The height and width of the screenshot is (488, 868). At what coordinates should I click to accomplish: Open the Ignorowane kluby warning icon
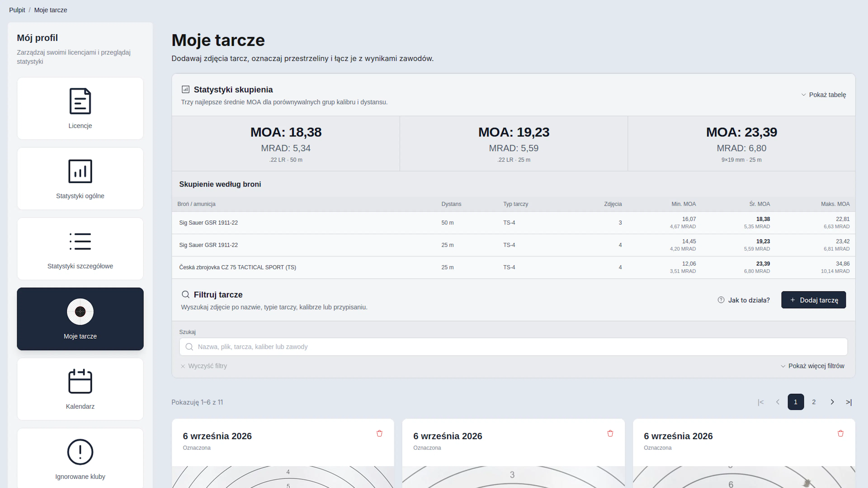pos(80,452)
